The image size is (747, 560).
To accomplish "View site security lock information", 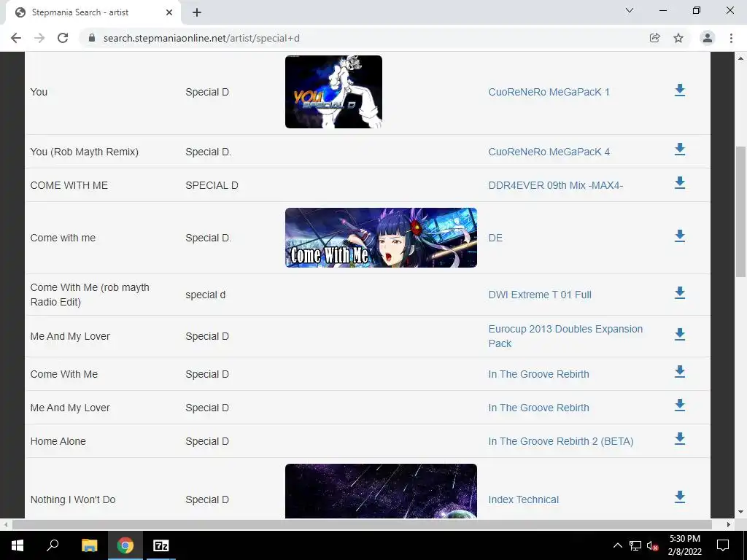I will coord(92,38).
